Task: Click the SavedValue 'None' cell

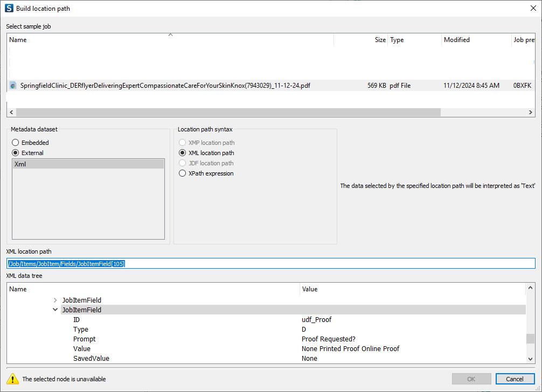Action: coord(309,358)
